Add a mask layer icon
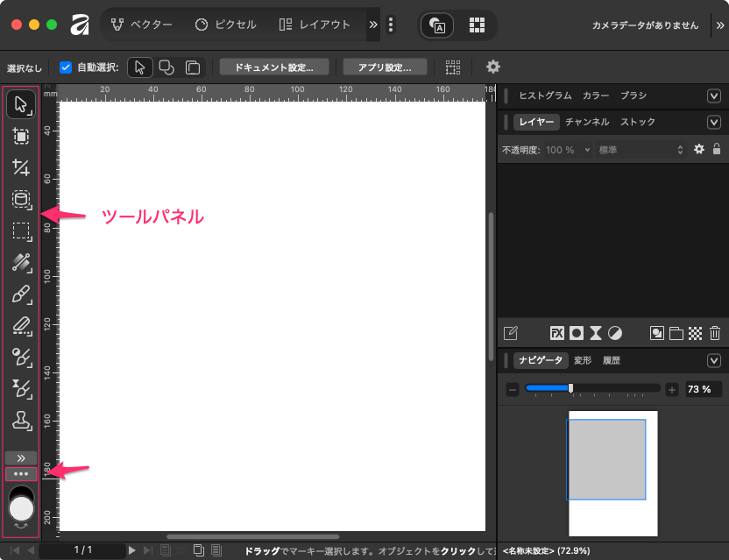The image size is (729, 560). [577, 333]
